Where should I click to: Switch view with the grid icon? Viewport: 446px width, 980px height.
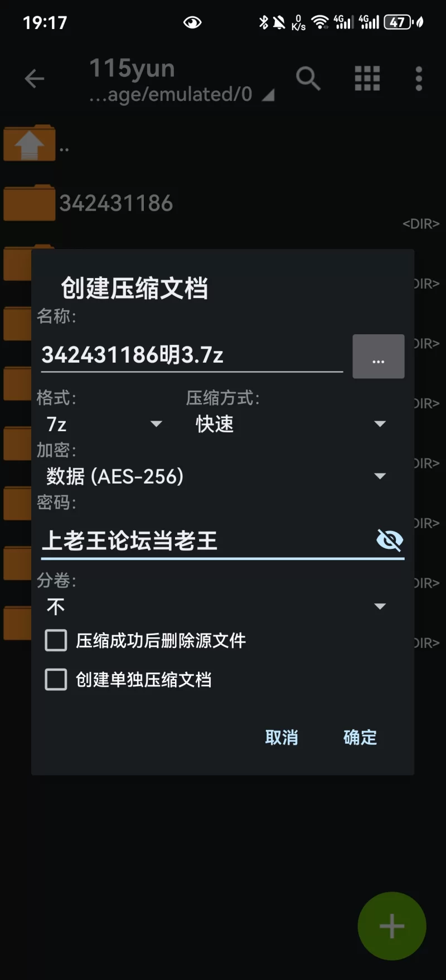[x=367, y=79]
